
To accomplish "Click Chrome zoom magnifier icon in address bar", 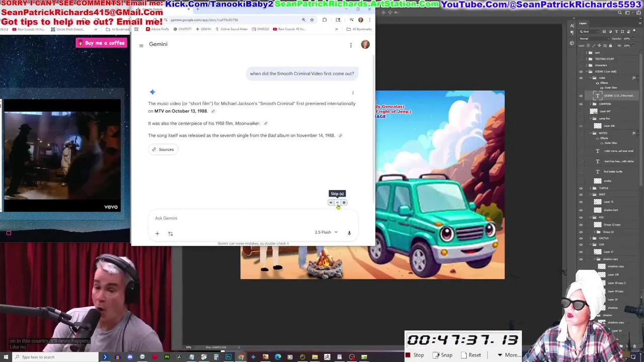I will [x=304, y=20].
